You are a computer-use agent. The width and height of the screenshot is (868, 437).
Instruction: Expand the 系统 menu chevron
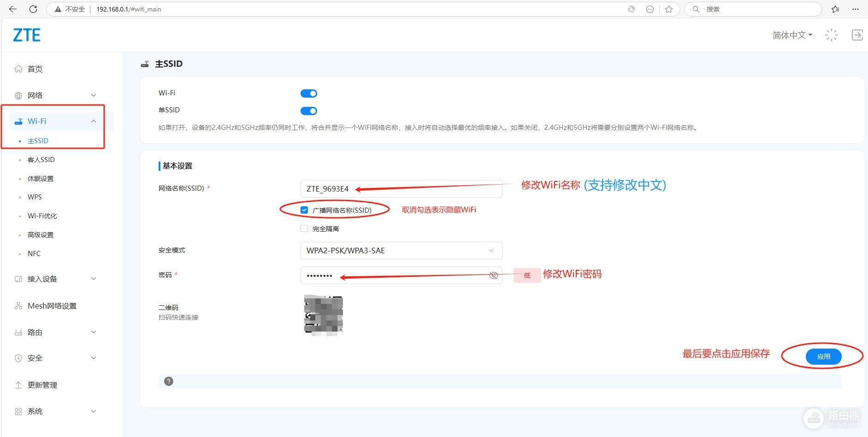tap(94, 412)
